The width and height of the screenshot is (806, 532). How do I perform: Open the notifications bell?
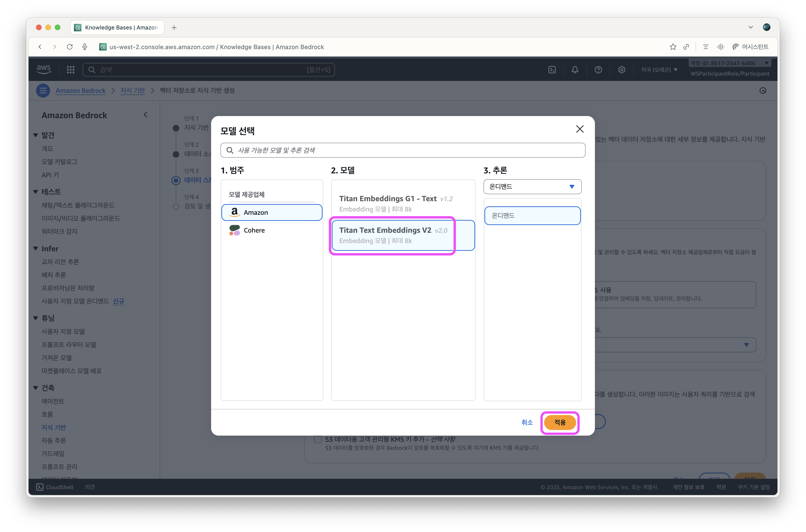pos(575,69)
